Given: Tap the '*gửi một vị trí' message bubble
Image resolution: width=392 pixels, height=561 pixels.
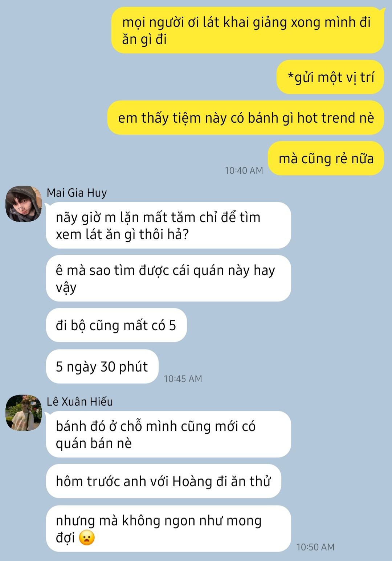Looking at the screenshot, I should tap(330, 77).
